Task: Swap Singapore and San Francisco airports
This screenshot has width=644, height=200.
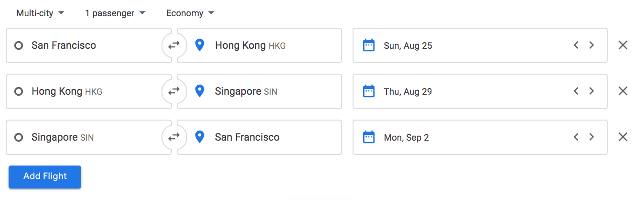Action: pyautogui.click(x=174, y=137)
